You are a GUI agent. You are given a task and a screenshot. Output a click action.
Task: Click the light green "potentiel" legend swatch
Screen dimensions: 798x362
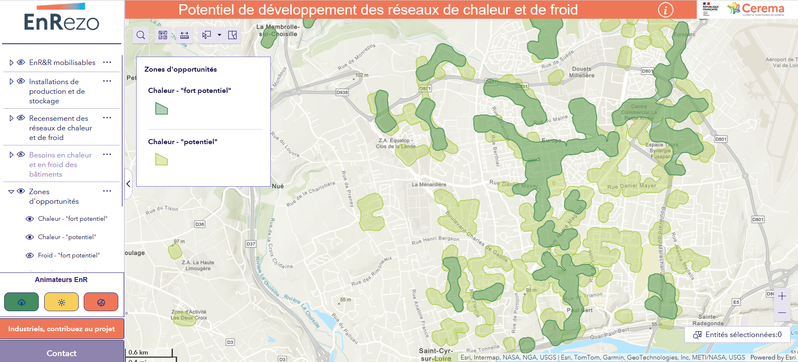(161, 159)
